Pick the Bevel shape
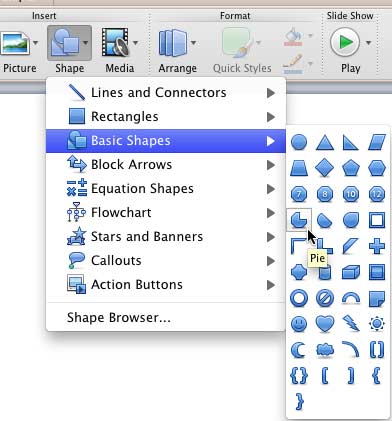This screenshot has height=421, width=392. (x=377, y=272)
